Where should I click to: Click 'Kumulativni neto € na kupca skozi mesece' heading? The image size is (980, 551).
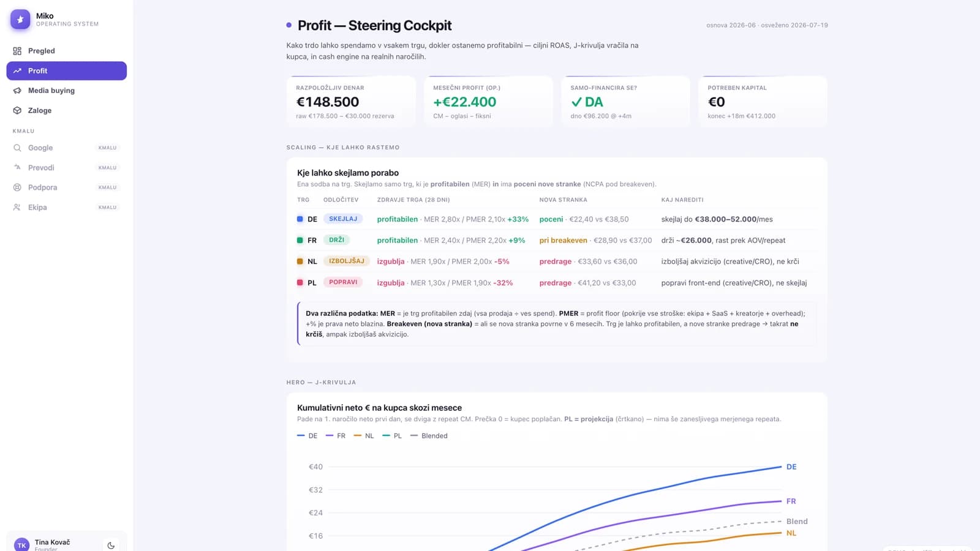(380, 408)
